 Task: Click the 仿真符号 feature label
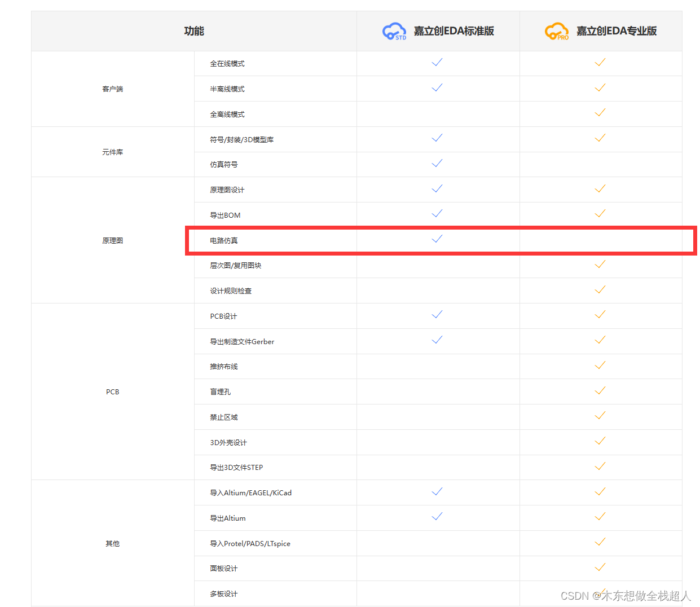click(x=224, y=165)
